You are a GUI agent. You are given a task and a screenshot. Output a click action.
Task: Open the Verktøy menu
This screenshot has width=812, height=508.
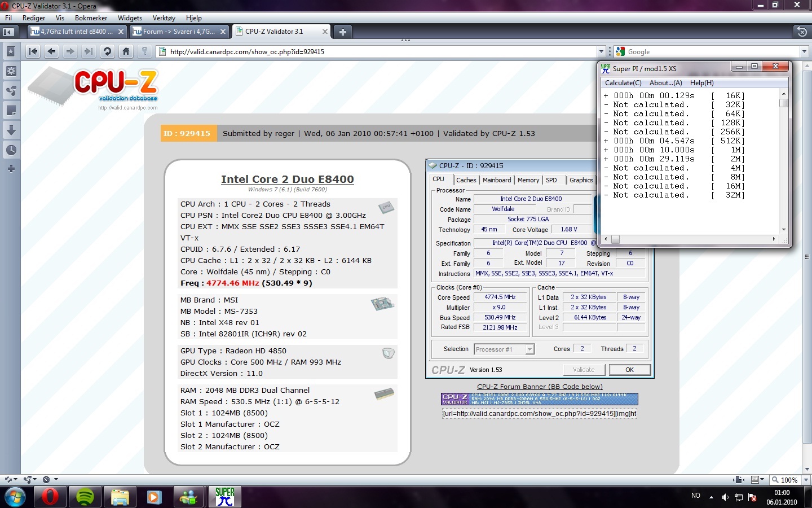pos(164,18)
